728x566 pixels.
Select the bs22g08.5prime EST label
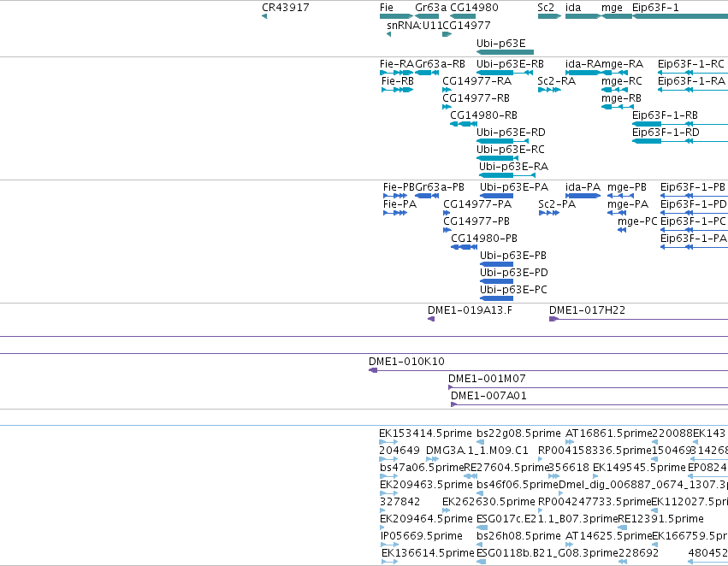click(518, 433)
